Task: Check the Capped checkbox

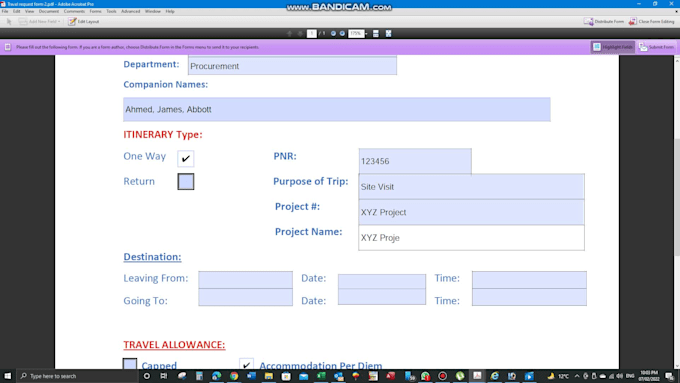Action: 130,364
